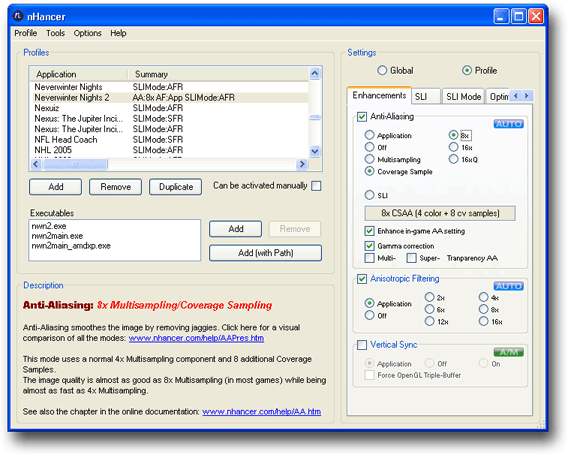Select the NFL Head Coach profile
Viewport: 568px width, 455px height.
[x=170, y=139]
